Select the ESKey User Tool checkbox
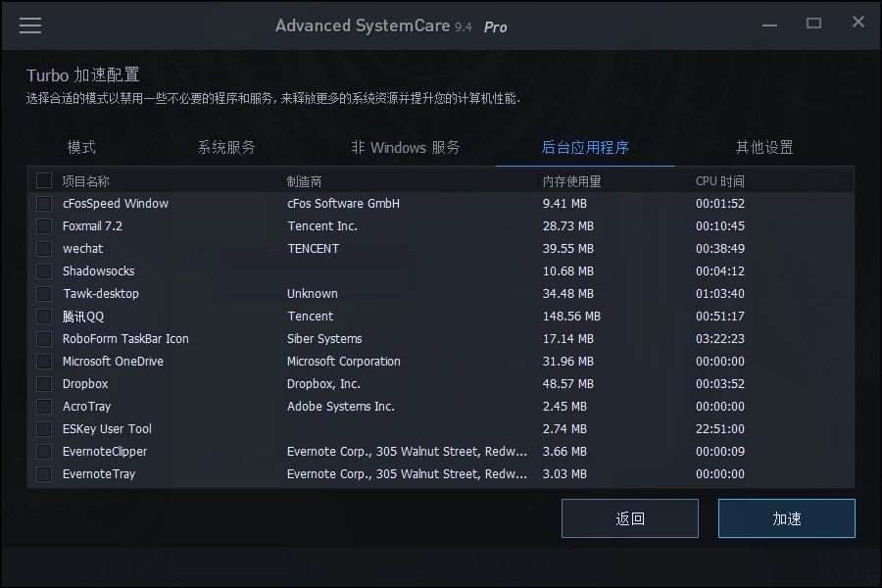 click(x=44, y=429)
